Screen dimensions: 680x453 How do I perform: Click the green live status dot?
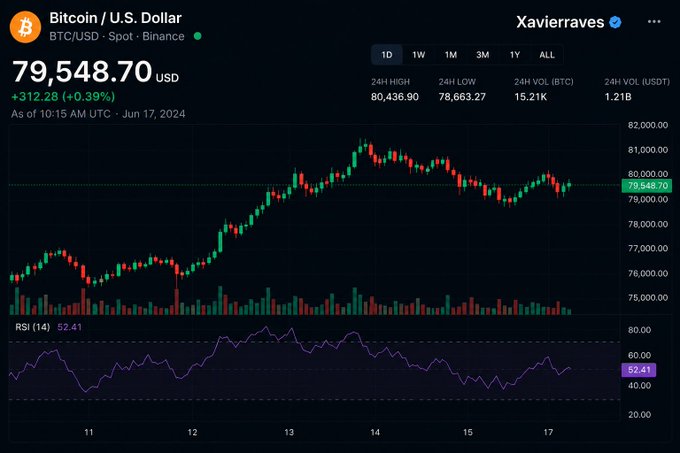pos(197,36)
